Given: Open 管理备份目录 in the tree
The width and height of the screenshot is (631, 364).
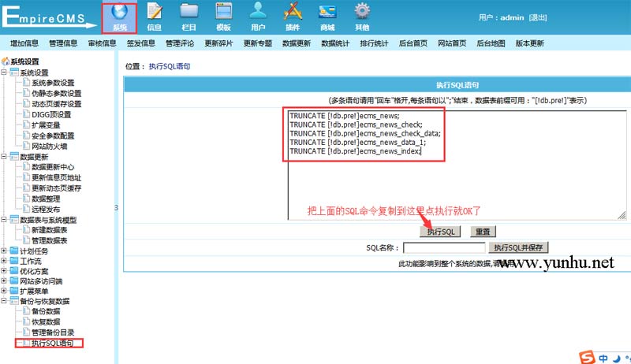Looking at the screenshot, I should (x=53, y=332).
